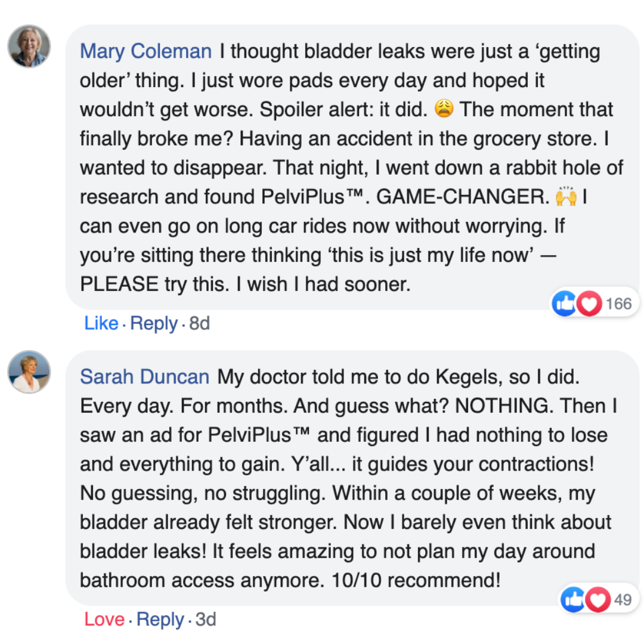Screen dimensions: 644x644
Task: Open Sarah Duncan's profile picture
Action: point(29,371)
